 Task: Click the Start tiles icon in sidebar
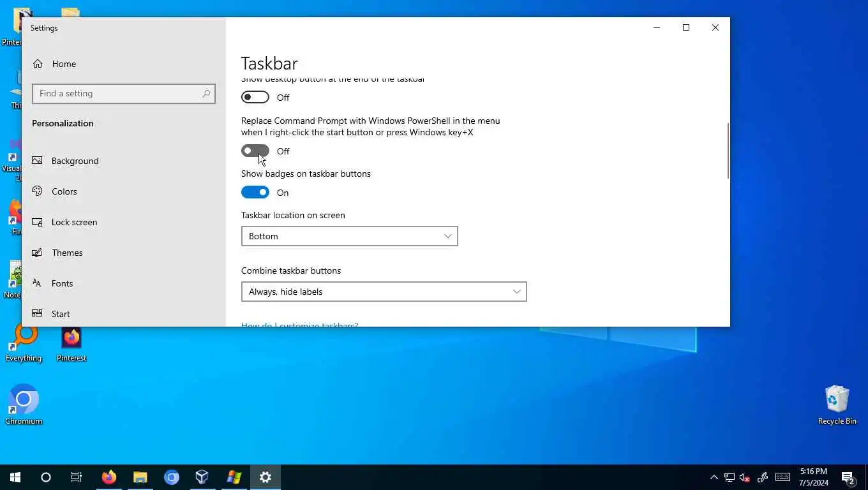pos(38,313)
